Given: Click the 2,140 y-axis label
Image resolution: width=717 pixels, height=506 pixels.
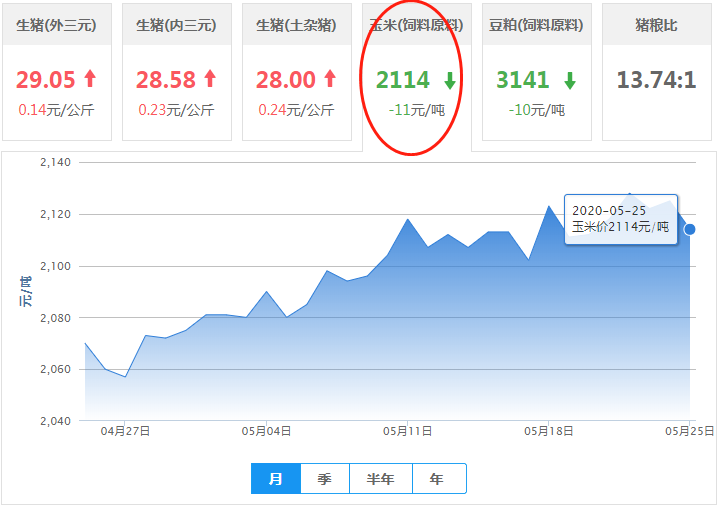Looking at the screenshot, I should click(55, 162).
